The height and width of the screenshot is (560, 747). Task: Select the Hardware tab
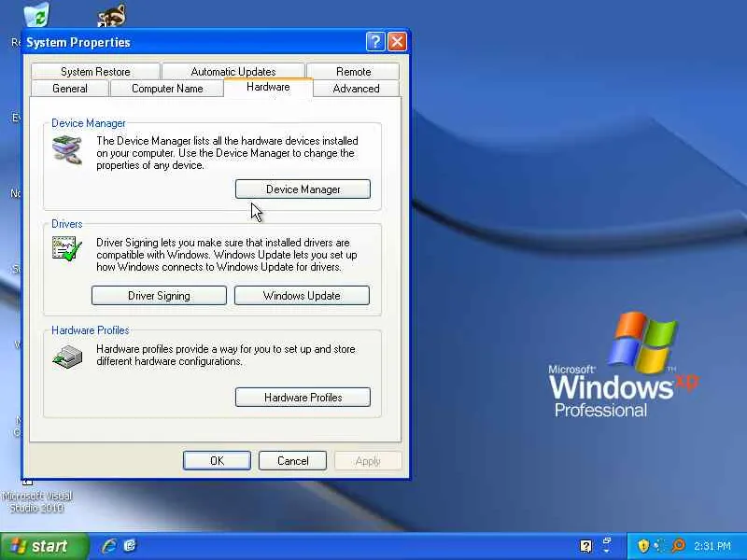268,87
